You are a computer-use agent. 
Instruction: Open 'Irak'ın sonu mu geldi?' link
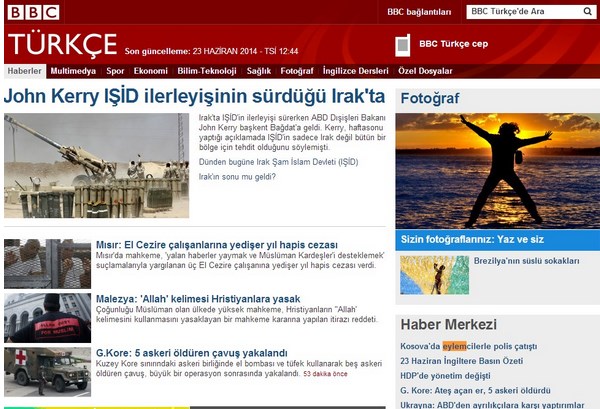(237, 177)
